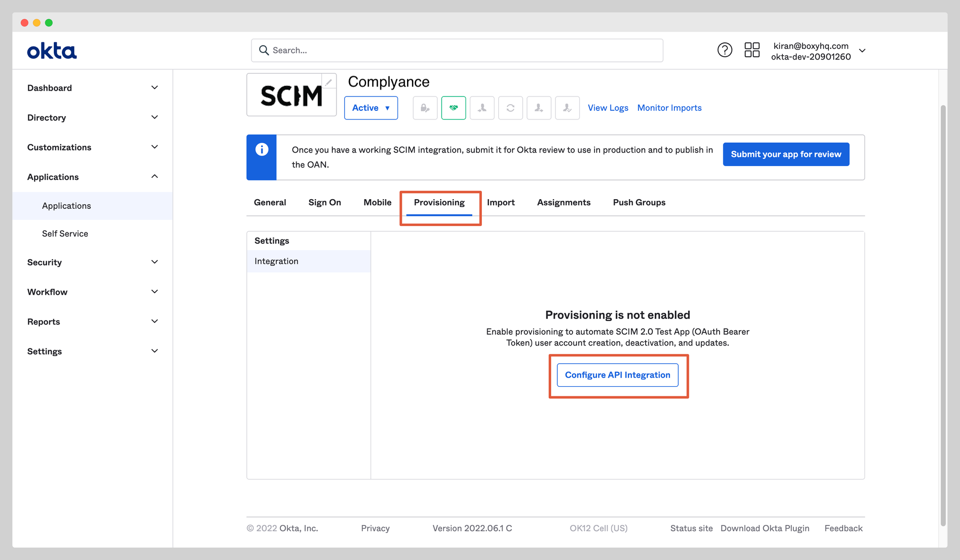
Task: Click the page vertical scrollbar
Action: 943,315
